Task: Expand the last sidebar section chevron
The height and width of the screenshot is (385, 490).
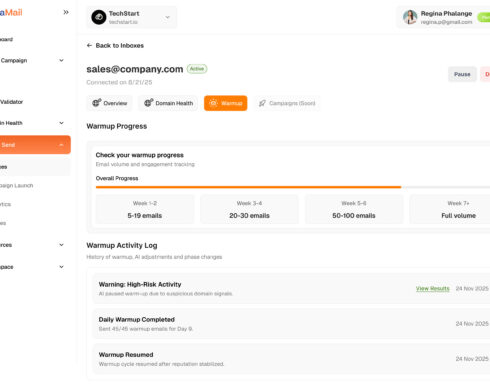Action: [62, 267]
